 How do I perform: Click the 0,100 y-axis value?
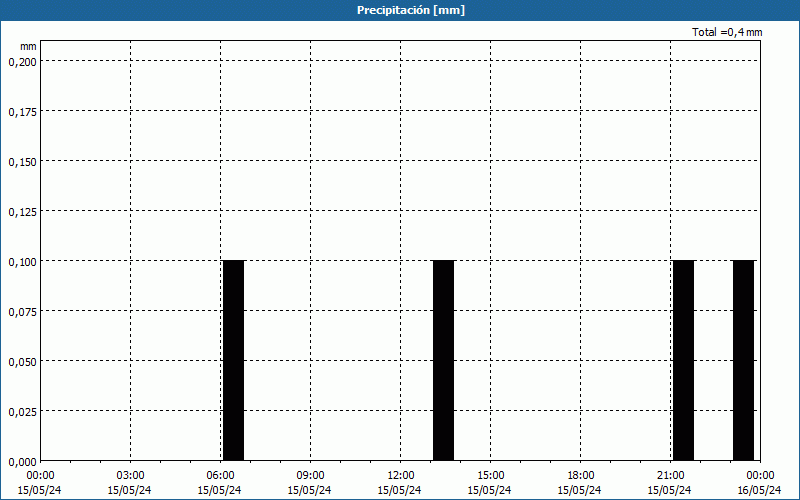(22, 262)
